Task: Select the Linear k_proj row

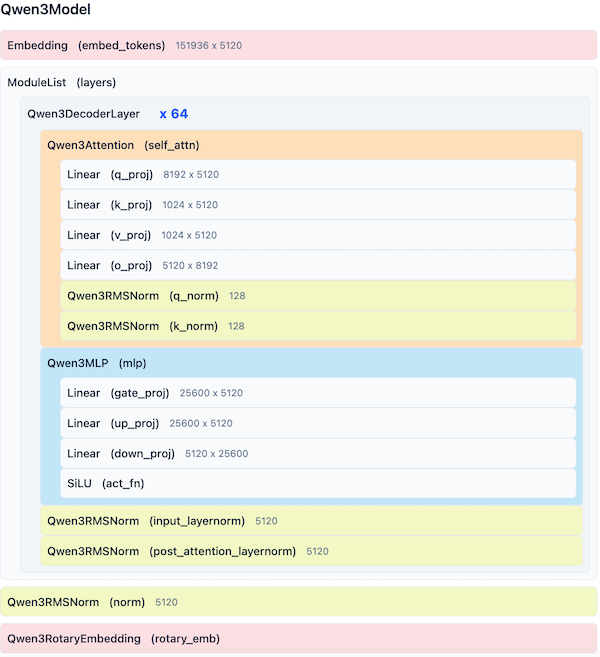Action: pyautogui.click(x=317, y=205)
